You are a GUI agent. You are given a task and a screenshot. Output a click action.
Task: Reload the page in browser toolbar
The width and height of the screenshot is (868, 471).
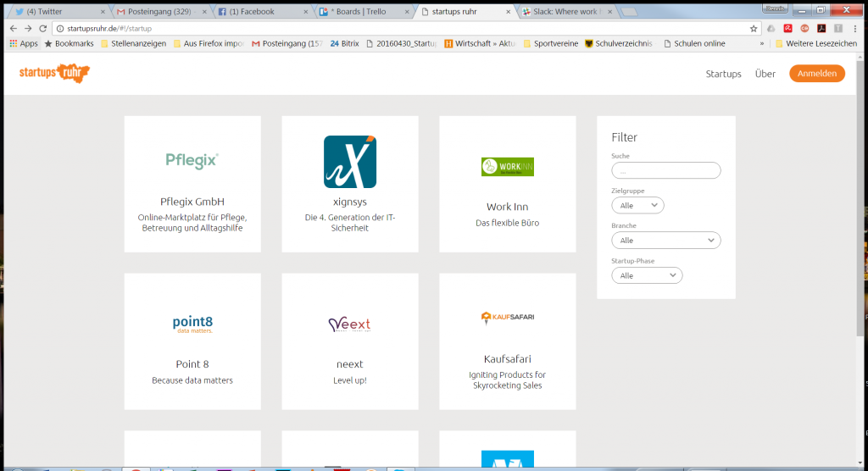(x=42, y=28)
